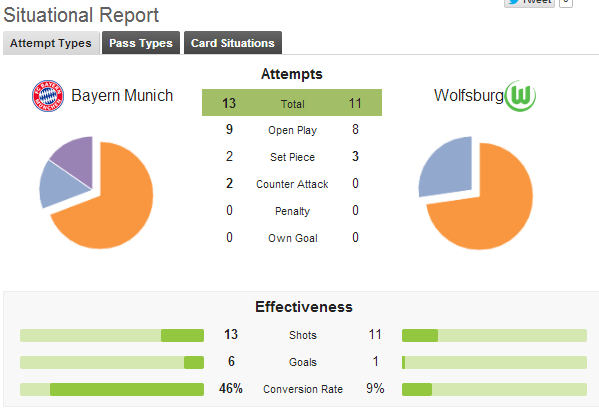This screenshot has width=599, height=420.
Task: Click the Bayern Munich team name
Action: 122,96
